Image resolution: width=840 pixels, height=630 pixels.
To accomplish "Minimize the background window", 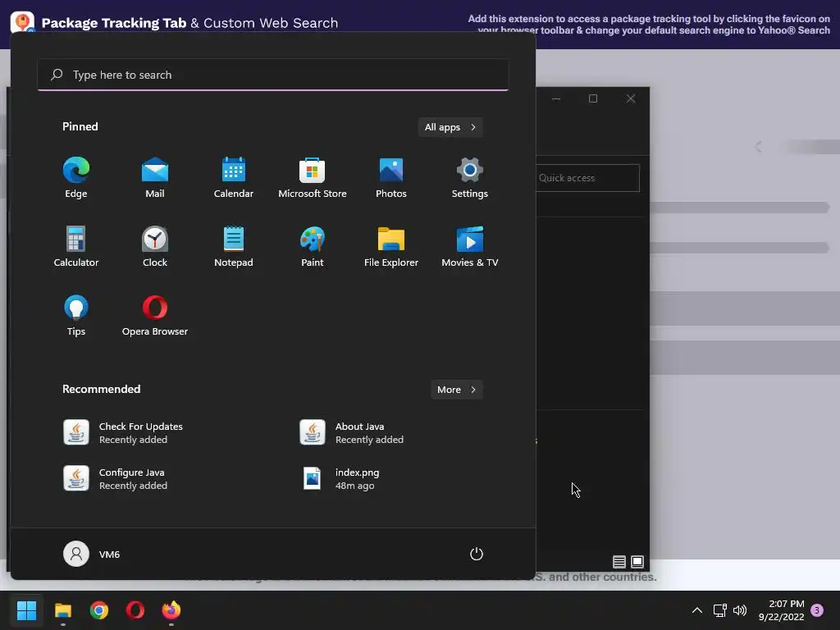I will (556, 98).
